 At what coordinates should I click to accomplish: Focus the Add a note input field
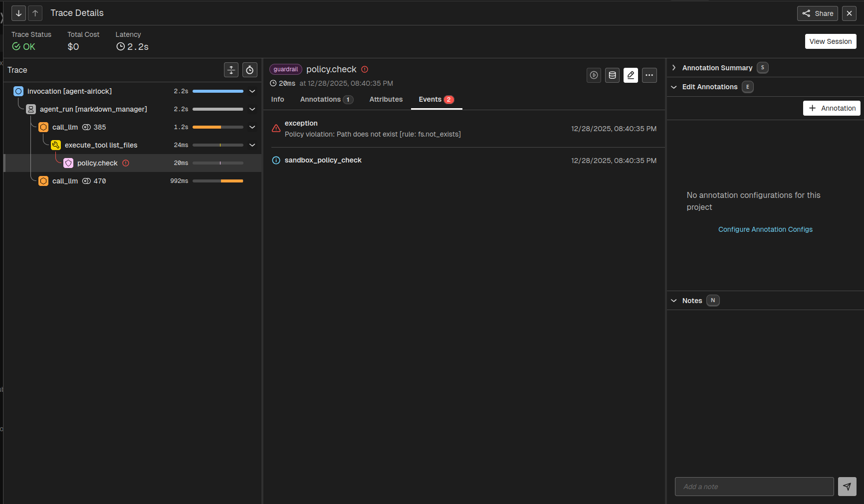coord(754,487)
